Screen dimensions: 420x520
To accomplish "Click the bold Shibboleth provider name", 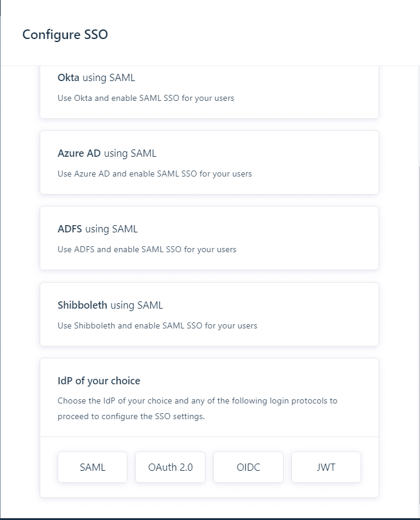I will tap(82, 305).
